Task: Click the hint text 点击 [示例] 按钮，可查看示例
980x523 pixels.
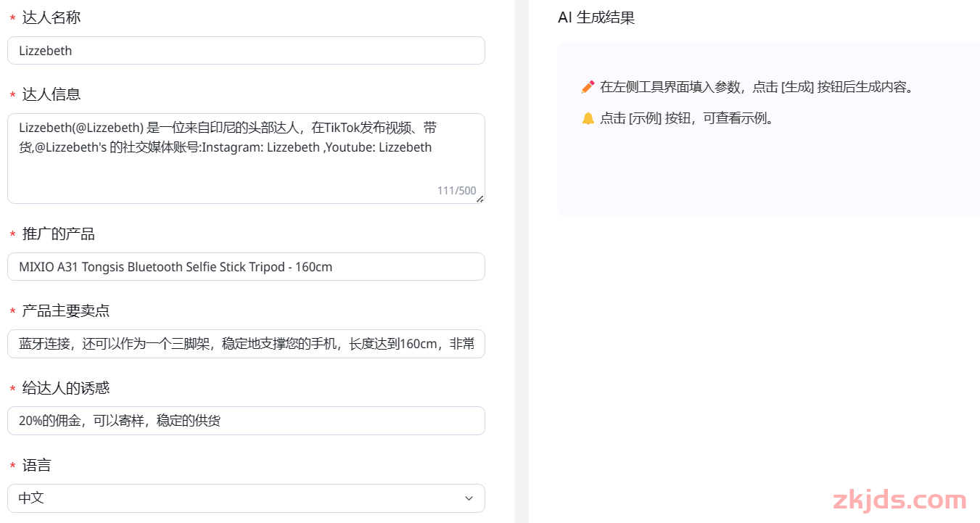Action: point(688,118)
